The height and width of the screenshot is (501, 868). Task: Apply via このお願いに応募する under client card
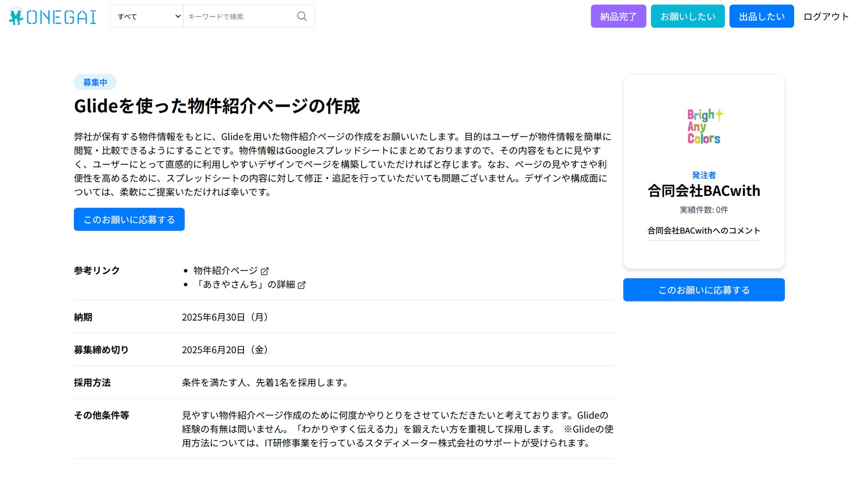coord(703,290)
